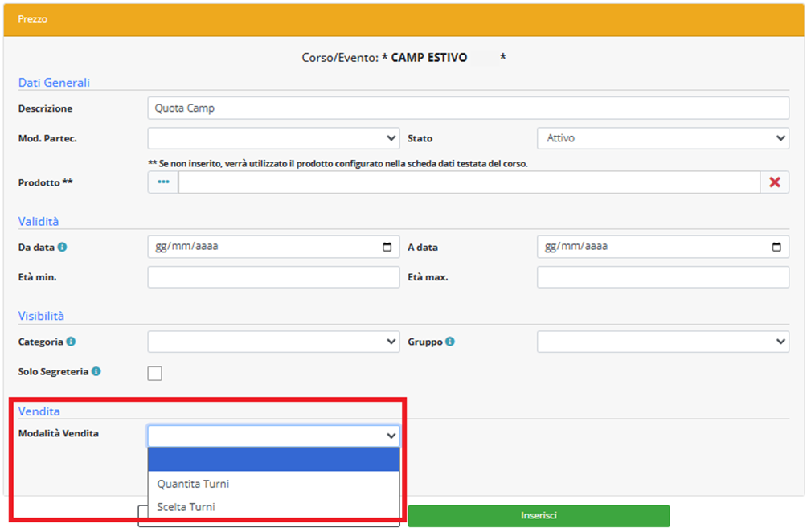Click the Descrizione field with Quota Camp
The image size is (807, 532).
click(x=468, y=108)
